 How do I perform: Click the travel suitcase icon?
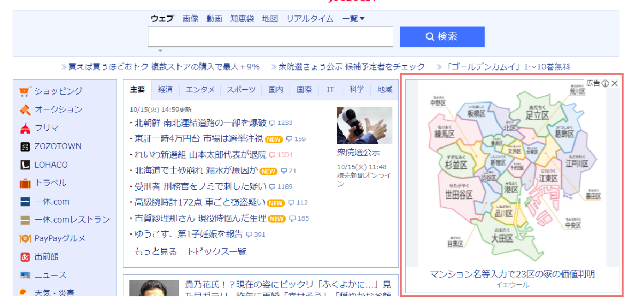[x=25, y=183]
